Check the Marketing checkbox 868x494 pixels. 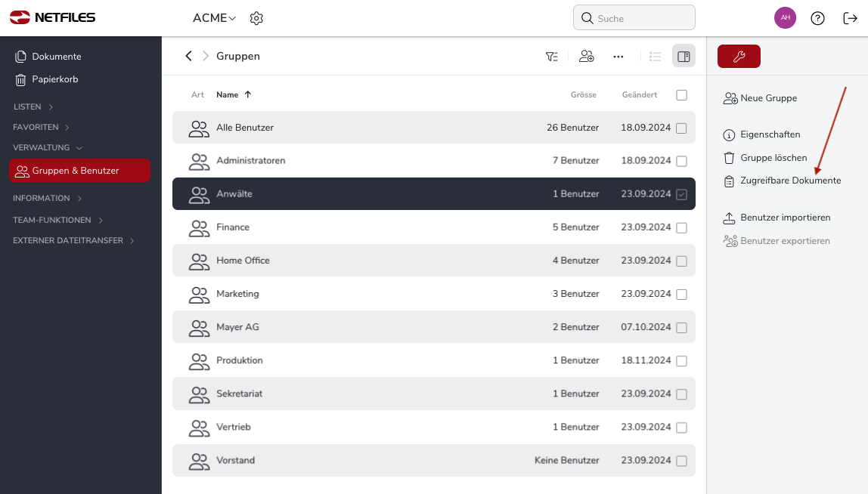tap(681, 295)
